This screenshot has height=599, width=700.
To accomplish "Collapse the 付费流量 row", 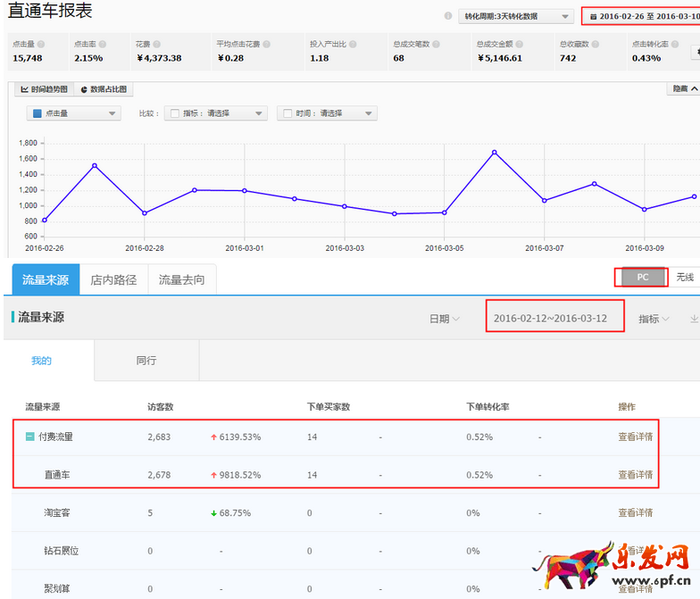I will click(29, 437).
